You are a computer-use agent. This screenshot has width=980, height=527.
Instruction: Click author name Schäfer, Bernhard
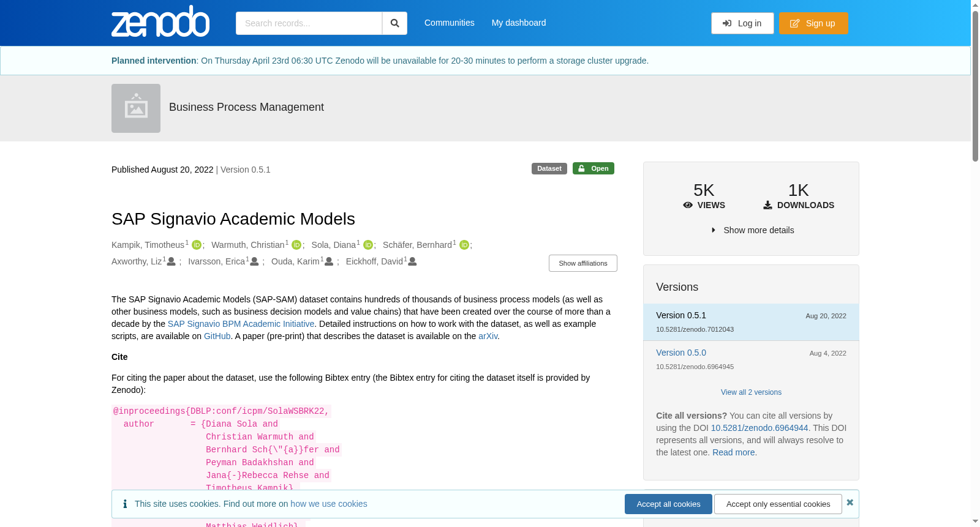click(418, 245)
